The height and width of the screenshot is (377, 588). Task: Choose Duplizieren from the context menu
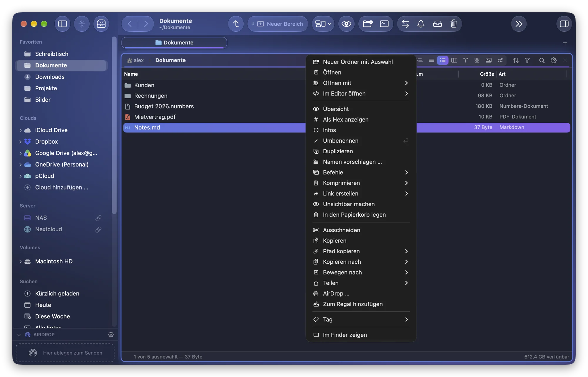tap(361, 152)
